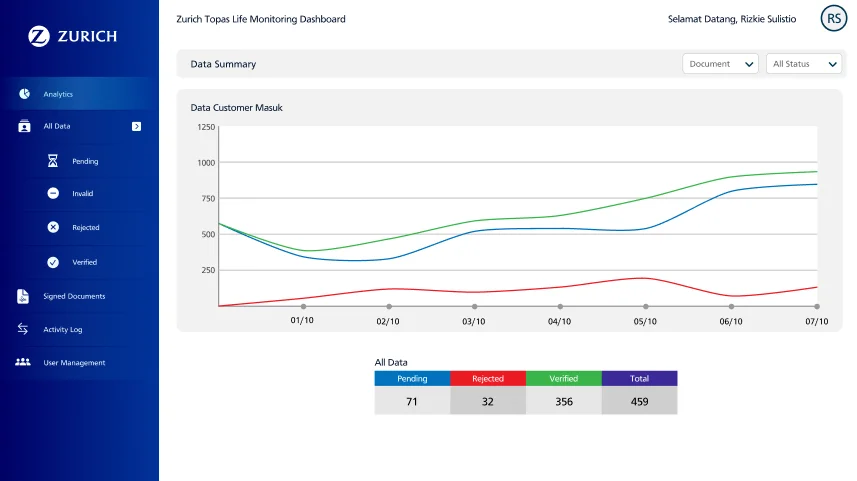Screen dimensions: 857x481
Task: Click the Activity Log arrows icon
Action: tap(22, 329)
